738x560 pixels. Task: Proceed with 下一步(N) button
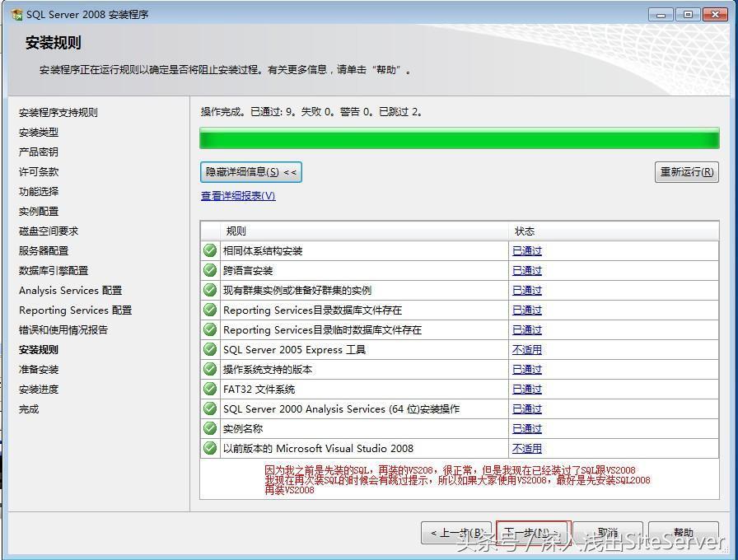pyautogui.click(x=534, y=533)
